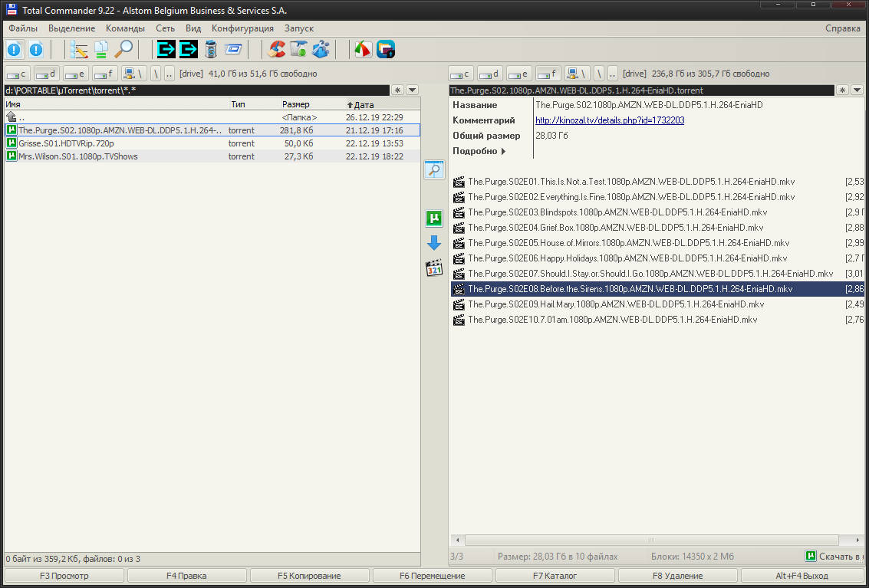Switch left panel to drive e
The width and height of the screenshot is (869, 588).
tap(76, 73)
